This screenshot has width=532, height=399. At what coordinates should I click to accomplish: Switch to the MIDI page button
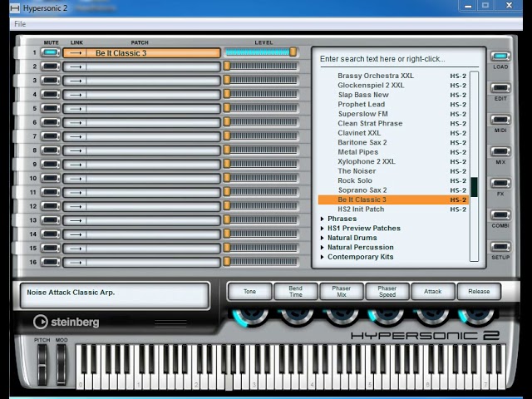pyautogui.click(x=500, y=120)
